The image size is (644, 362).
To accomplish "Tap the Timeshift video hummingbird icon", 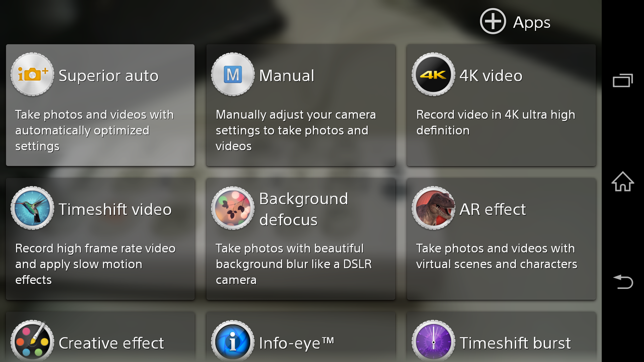I will 32,208.
